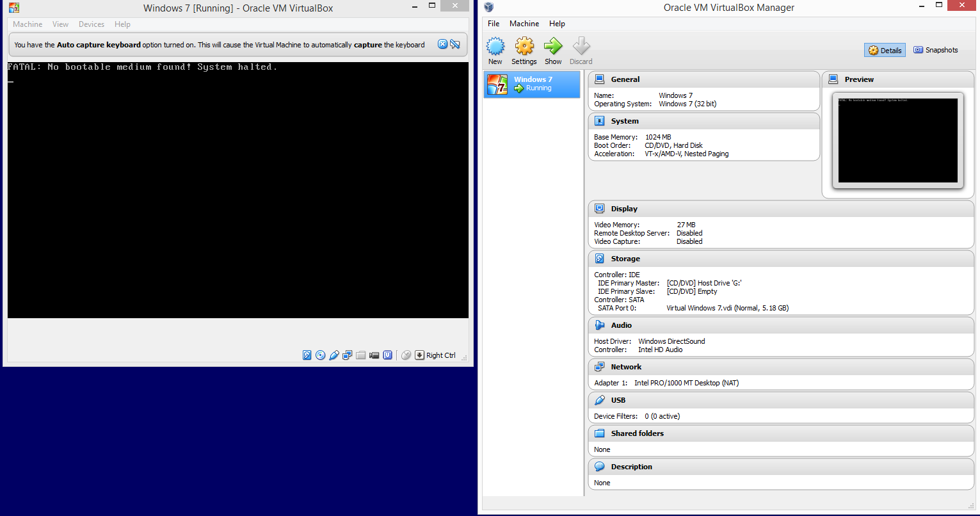Image resolution: width=980 pixels, height=516 pixels.
Task: Click the CPU virtualization features status icon
Action: click(x=388, y=355)
